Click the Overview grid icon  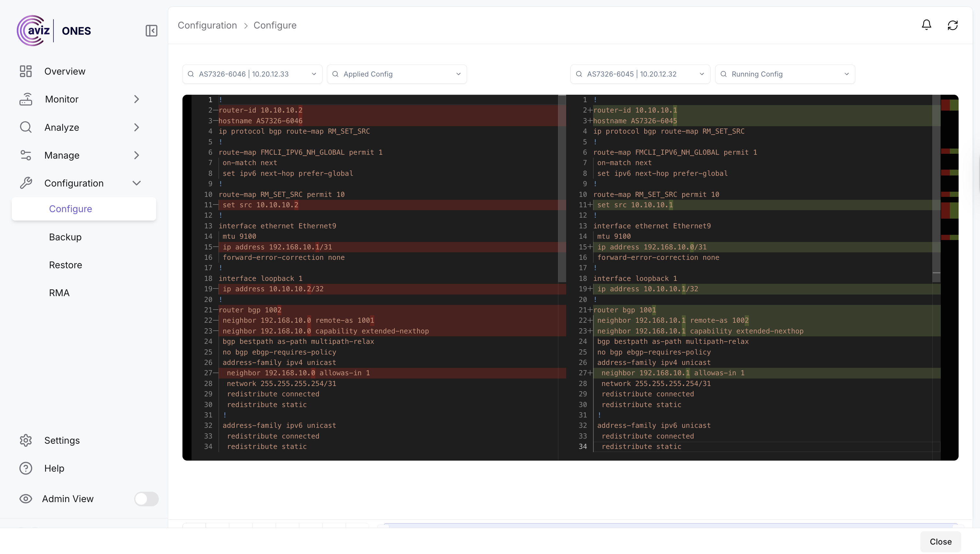pyautogui.click(x=26, y=71)
